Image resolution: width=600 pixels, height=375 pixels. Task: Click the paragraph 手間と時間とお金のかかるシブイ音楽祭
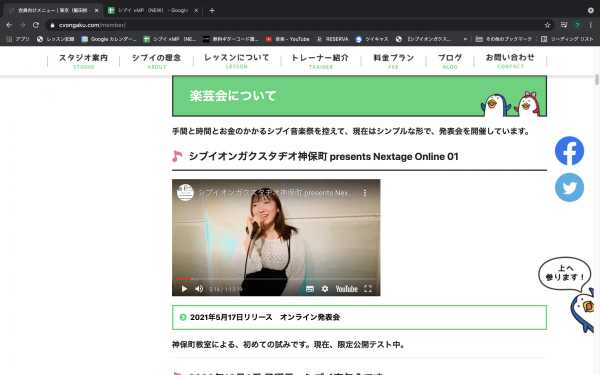(x=351, y=131)
